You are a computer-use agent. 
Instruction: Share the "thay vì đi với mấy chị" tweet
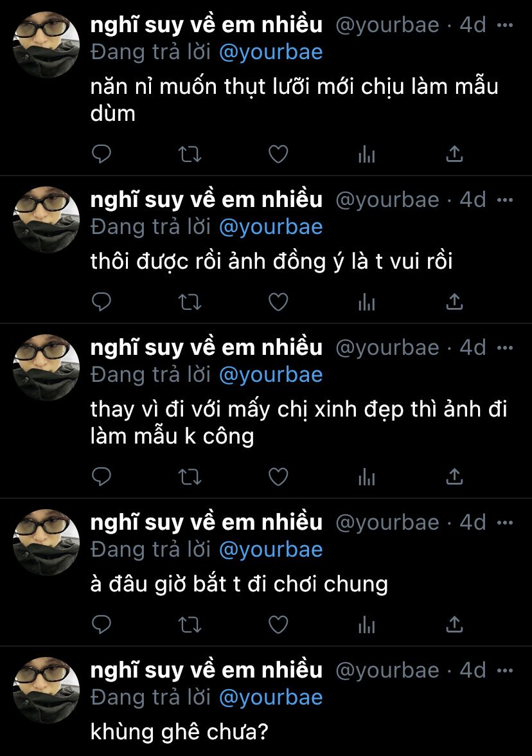[x=454, y=476]
